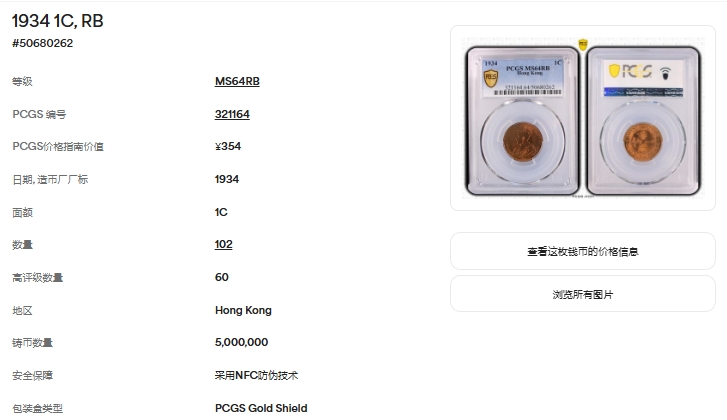727x420 pixels.
Task: Click the PCGS Gold Shield holder type text
Action: [261, 408]
